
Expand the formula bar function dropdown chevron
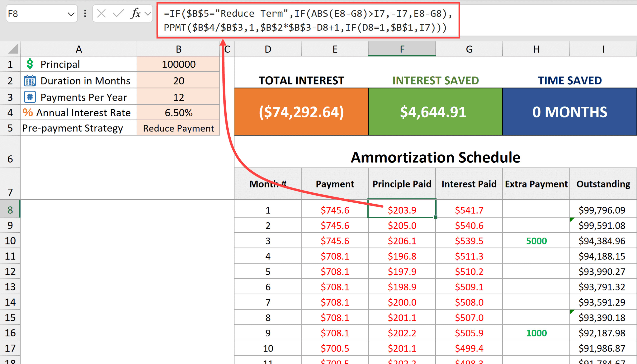[148, 13]
